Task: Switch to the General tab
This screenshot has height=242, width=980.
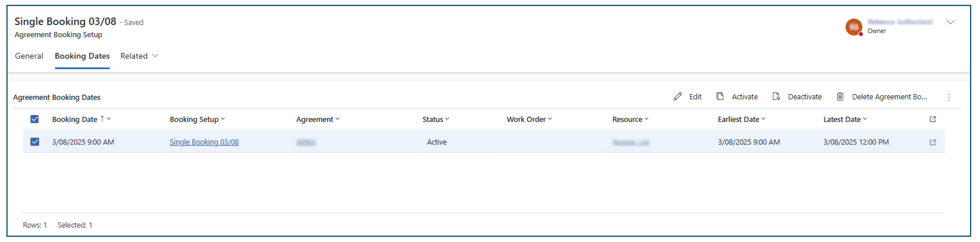Action: (29, 56)
